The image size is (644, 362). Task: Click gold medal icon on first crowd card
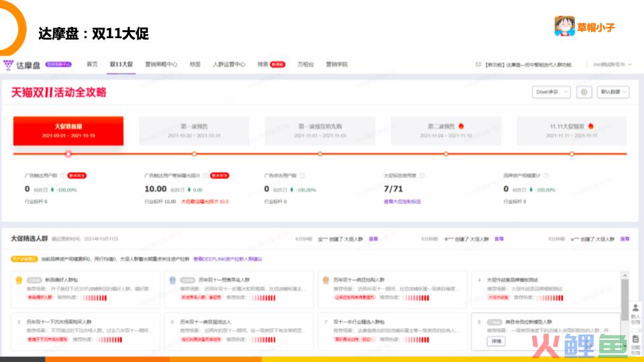tap(19, 280)
